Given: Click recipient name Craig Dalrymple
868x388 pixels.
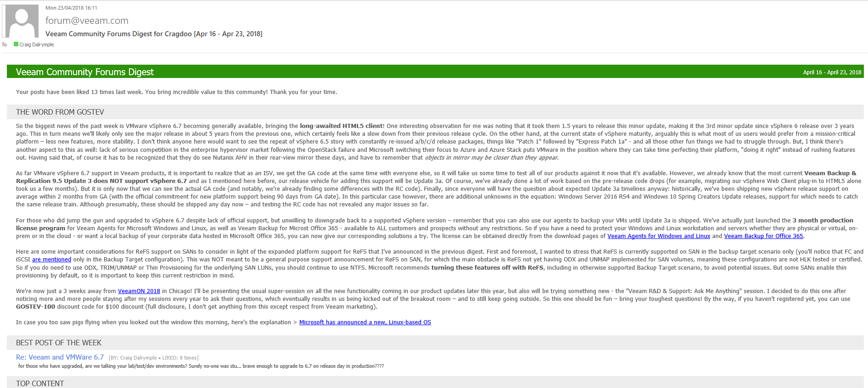Looking at the screenshot, I should pos(37,44).
